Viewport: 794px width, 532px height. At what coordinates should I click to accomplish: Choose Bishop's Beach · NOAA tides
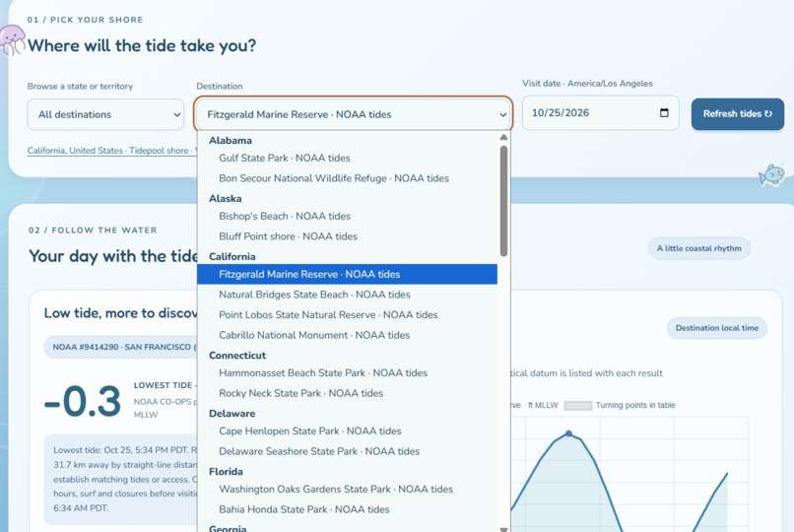tap(347, 216)
